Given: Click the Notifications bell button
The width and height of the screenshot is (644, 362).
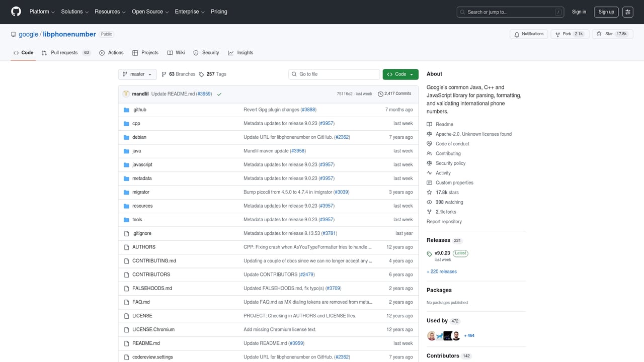Looking at the screenshot, I should click(x=528, y=34).
